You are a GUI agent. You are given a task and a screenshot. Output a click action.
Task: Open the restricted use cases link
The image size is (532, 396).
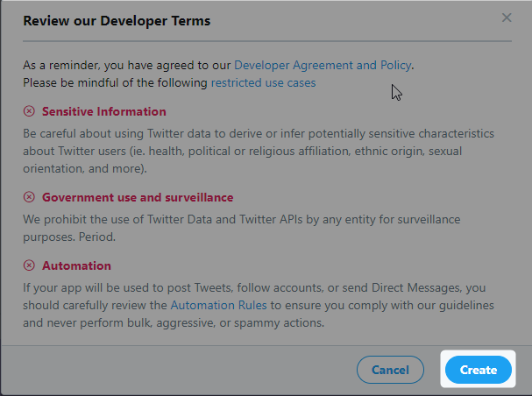[263, 82]
